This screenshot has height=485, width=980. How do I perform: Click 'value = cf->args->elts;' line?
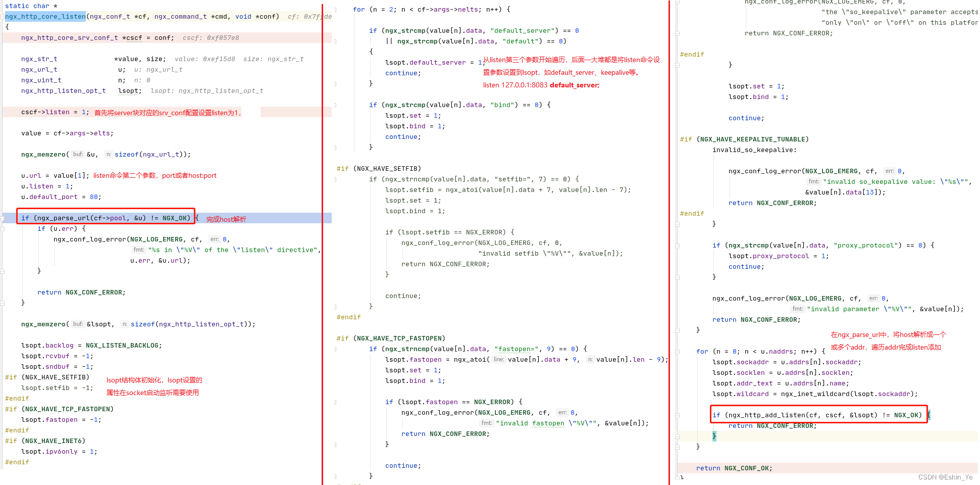pos(67,133)
